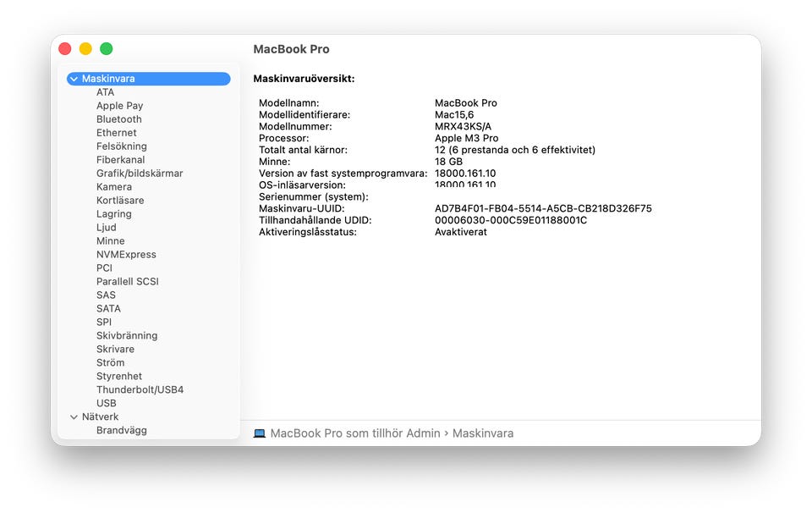Open the Lagring entry
The width and height of the screenshot is (812, 513).
pos(114,214)
